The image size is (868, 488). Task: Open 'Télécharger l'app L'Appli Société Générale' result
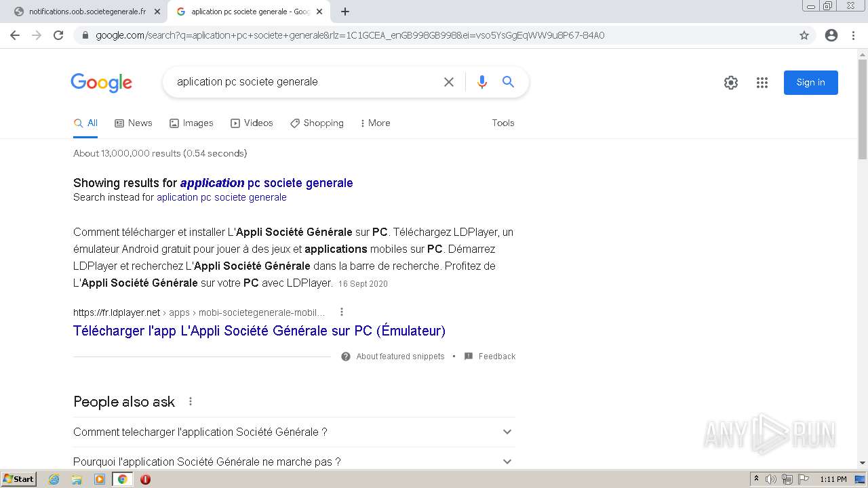pyautogui.click(x=259, y=331)
